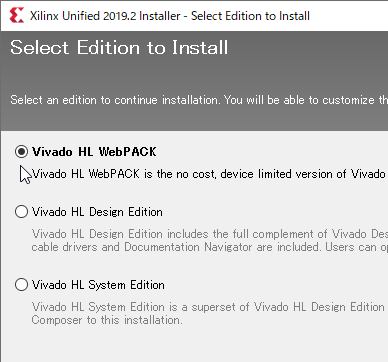Image resolution: width=388 pixels, height=362 pixels.
Task: Choose the Vivado HL Design Edition radio button
Action: pyautogui.click(x=21, y=212)
